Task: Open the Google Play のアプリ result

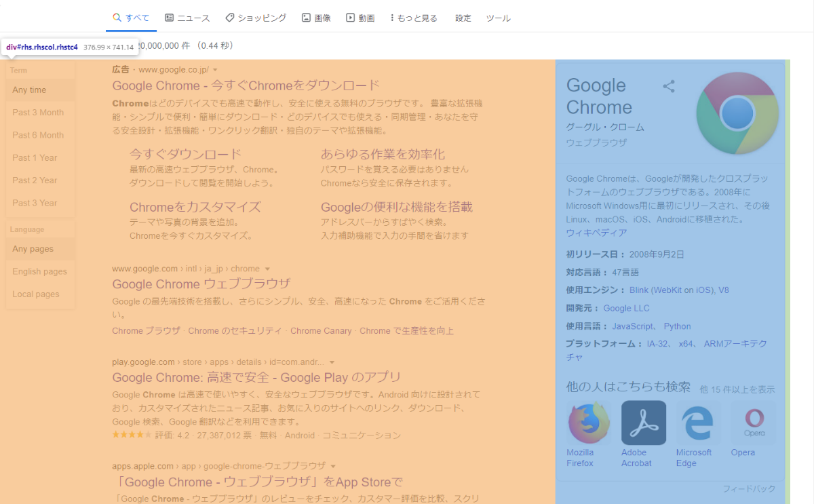Action: [256, 378]
